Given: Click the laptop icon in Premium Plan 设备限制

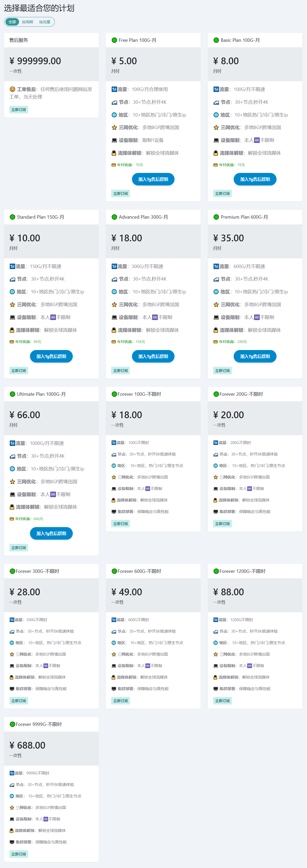Looking at the screenshot, I should (x=216, y=317).
